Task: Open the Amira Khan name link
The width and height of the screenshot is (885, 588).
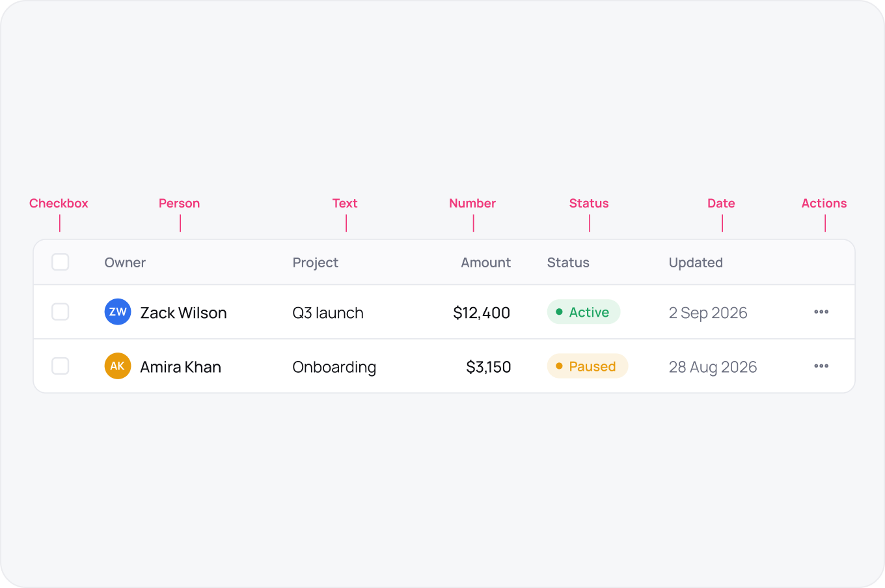Action: [x=181, y=367]
